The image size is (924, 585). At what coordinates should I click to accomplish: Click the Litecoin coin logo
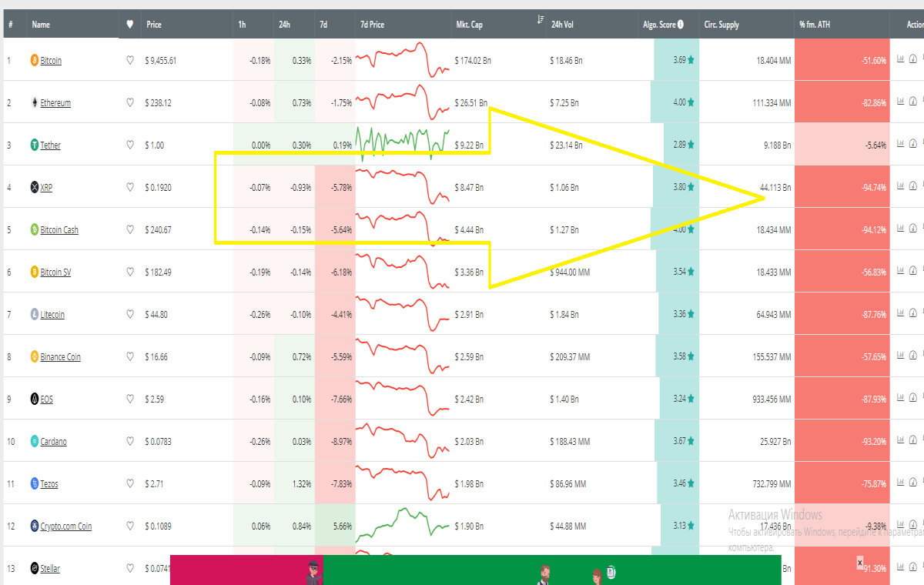(34, 314)
